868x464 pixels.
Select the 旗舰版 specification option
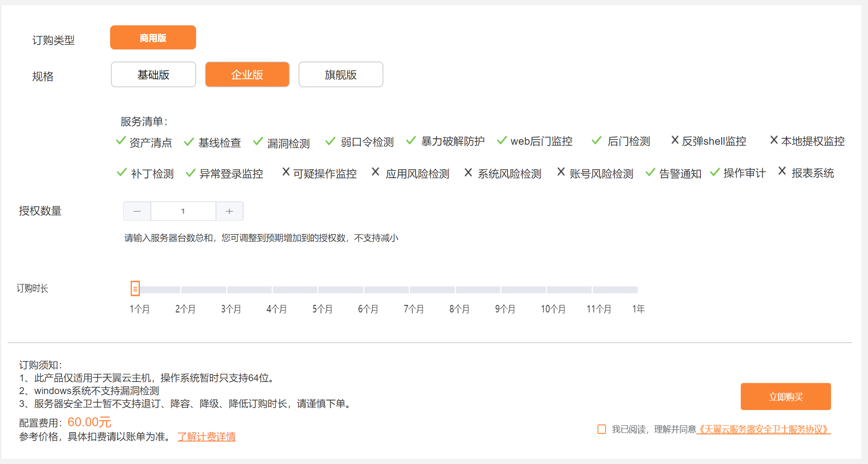coord(340,75)
